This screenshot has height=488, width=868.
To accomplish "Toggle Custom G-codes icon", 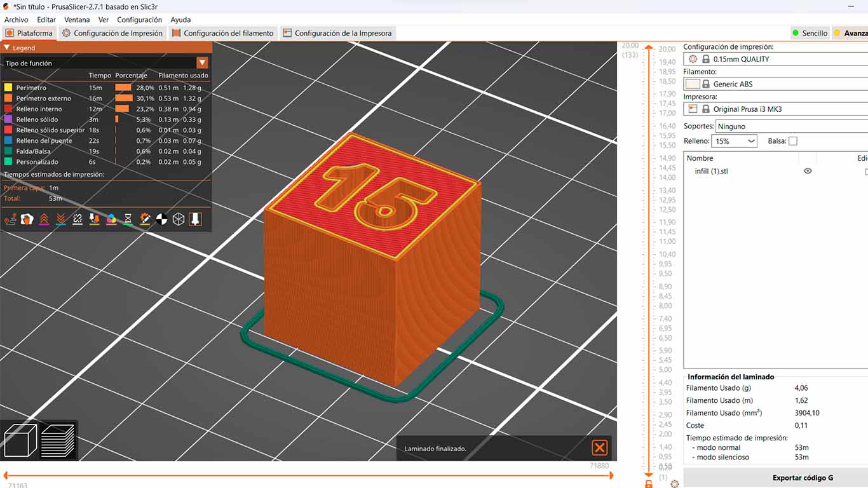I will pyautogui.click(x=145, y=219).
